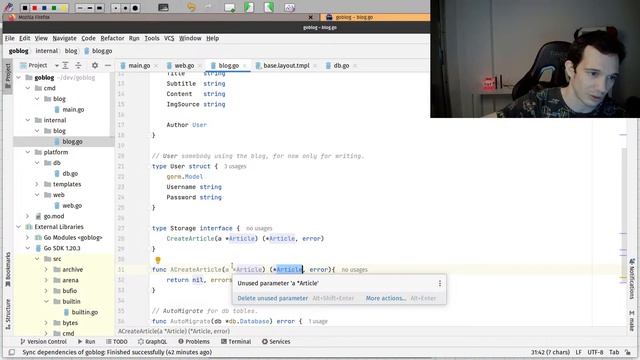Viewport: 640px width, 360px height.
Task: Expand the templates folder
Action: (37, 184)
